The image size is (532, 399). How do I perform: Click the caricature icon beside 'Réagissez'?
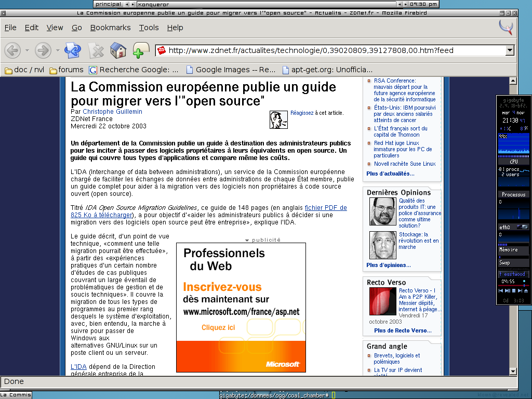pyautogui.click(x=278, y=120)
